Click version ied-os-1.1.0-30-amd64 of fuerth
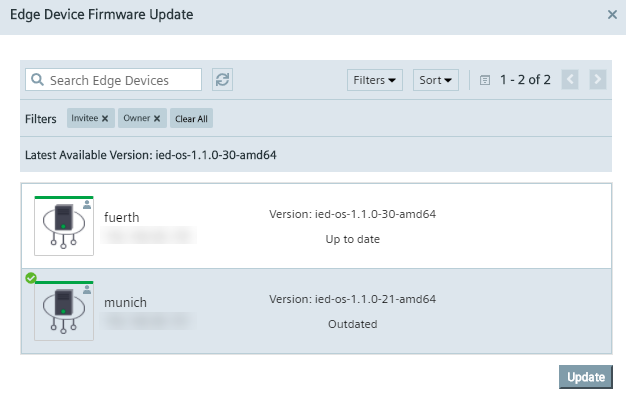 point(353,214)
